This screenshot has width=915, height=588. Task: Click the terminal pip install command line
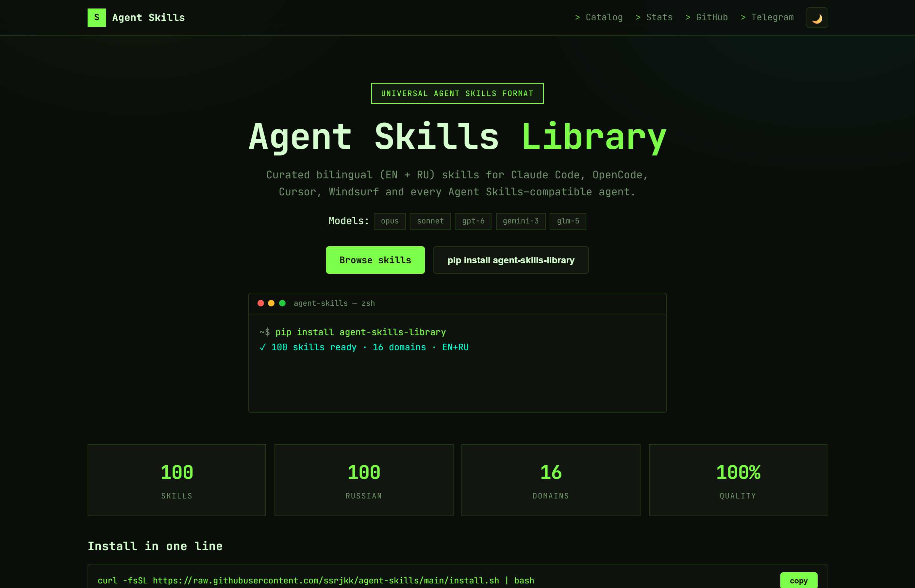[x=353, y=332]
